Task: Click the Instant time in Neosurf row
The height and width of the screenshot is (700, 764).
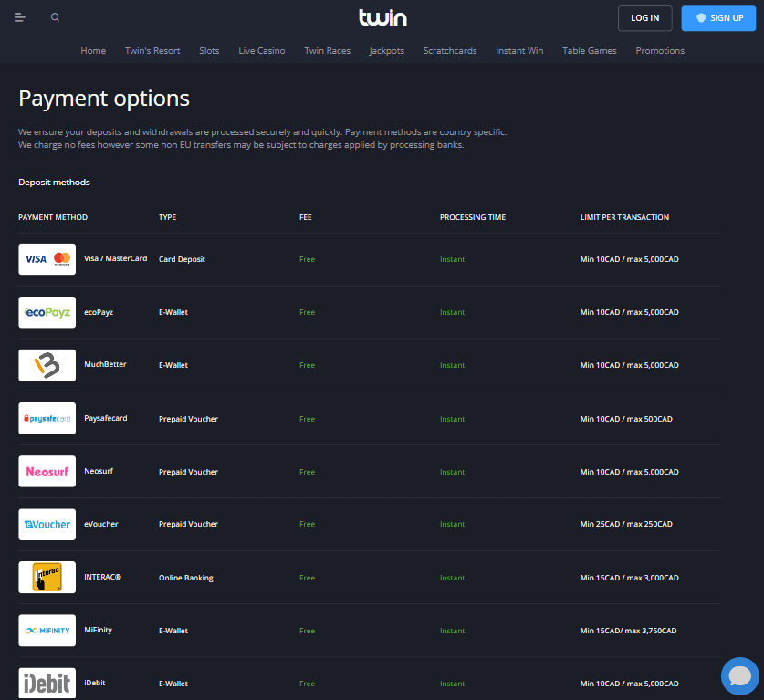Action: coord(452,472)
